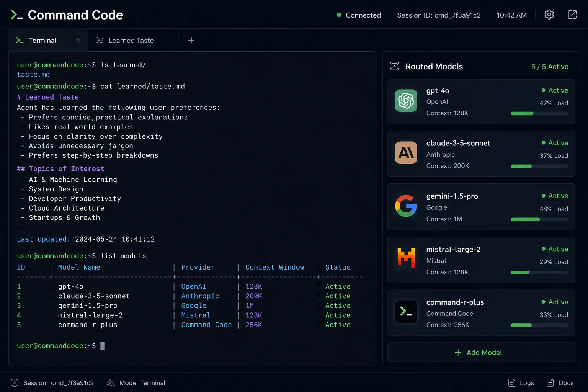
Task: Click taste.md file name in terminal output
Action: 33,75
